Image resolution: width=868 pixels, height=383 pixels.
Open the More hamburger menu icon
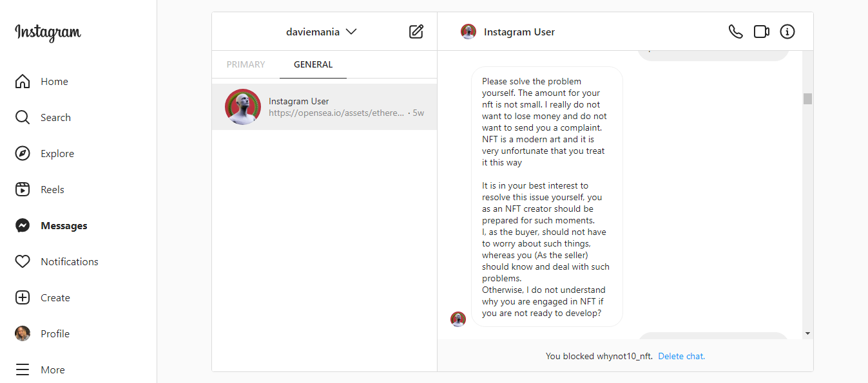coord(23,370)
